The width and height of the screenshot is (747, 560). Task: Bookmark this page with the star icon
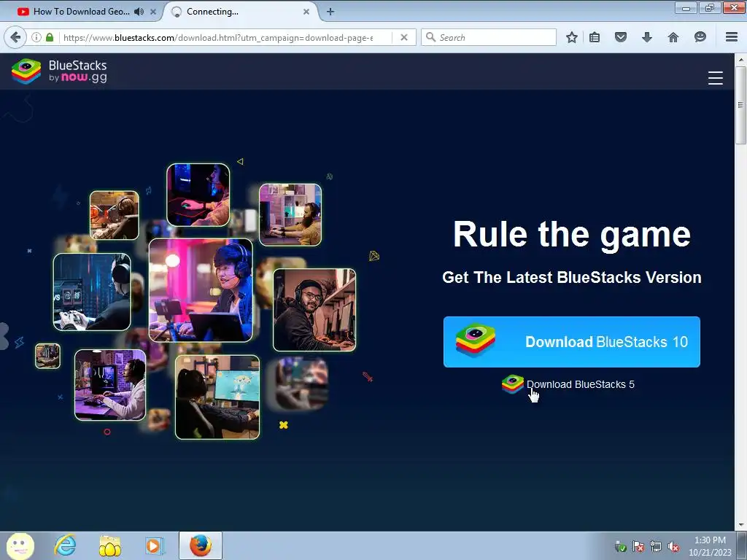pyautogui.click(x=572, y=37)
